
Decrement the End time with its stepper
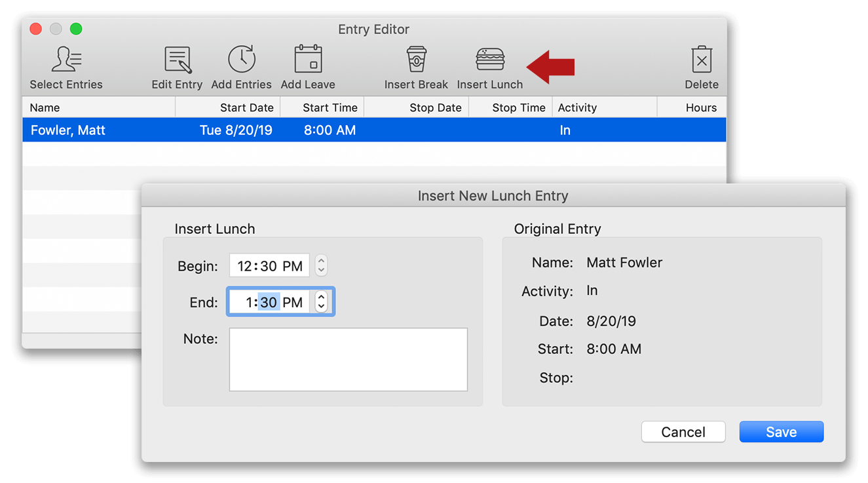321,305
